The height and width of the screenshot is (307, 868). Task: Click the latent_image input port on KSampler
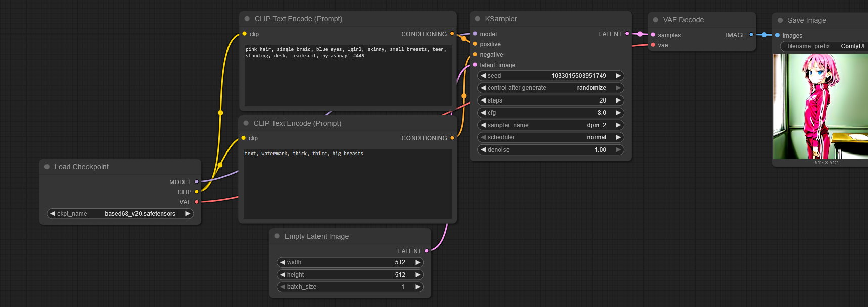pos(475,65)
